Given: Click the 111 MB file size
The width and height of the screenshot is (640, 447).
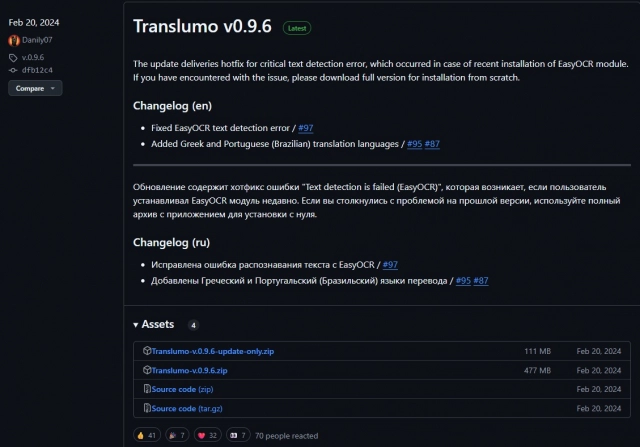Looking at the screenshot, I should pyautogui.click(x=538, y=351).
